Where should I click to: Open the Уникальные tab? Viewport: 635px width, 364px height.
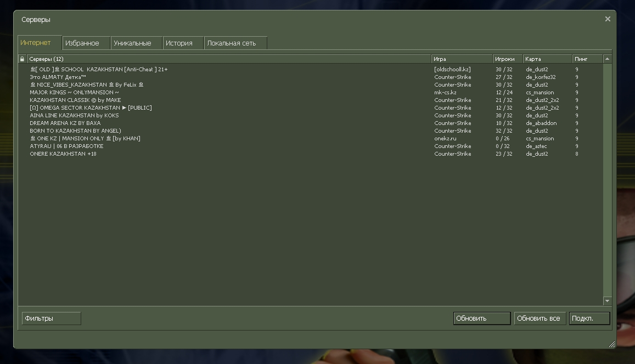tap(132, 43)
